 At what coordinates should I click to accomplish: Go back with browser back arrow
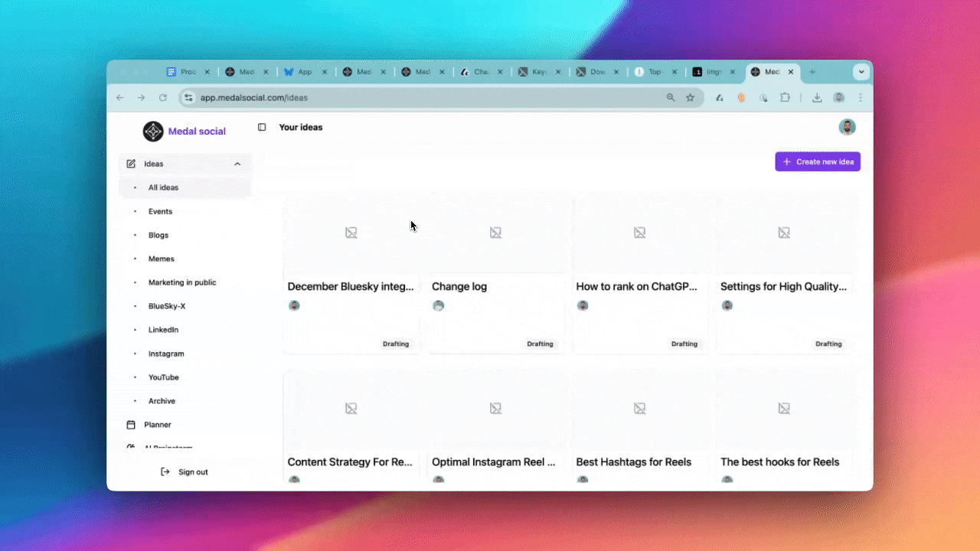pos(119,98)
